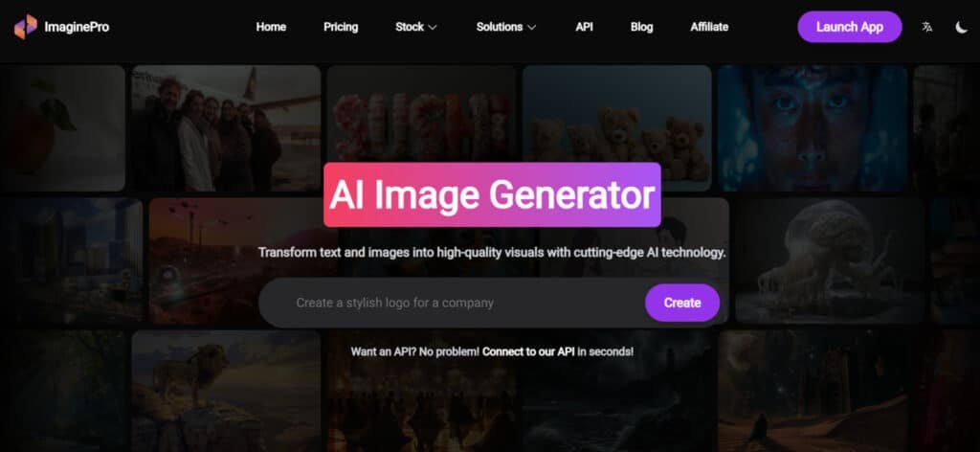Click the ImaginePro logo icon
Image resolution: width=980 pixels, height=452 pixels.
pos(26,27)
